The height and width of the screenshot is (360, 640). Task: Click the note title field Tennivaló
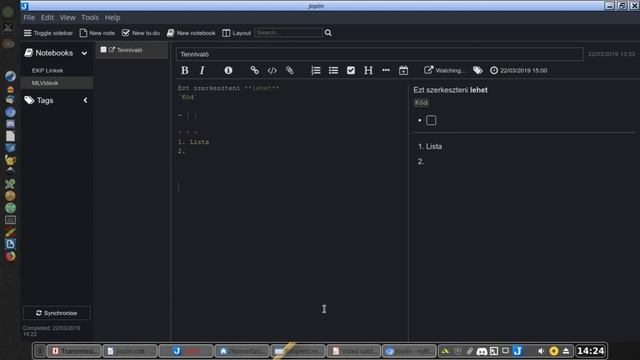(x=380, y=54)
